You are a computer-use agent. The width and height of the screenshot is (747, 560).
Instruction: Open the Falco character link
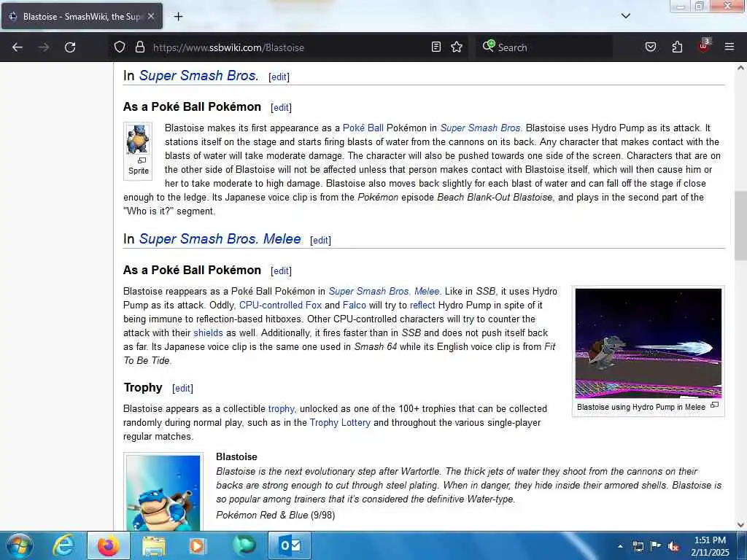tap(354, 305)
